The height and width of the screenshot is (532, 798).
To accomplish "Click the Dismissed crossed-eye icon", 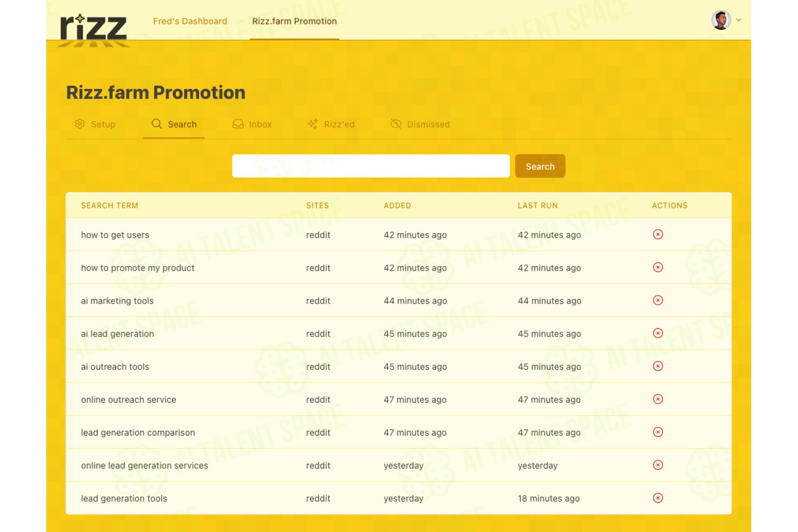I will (396, 124).
